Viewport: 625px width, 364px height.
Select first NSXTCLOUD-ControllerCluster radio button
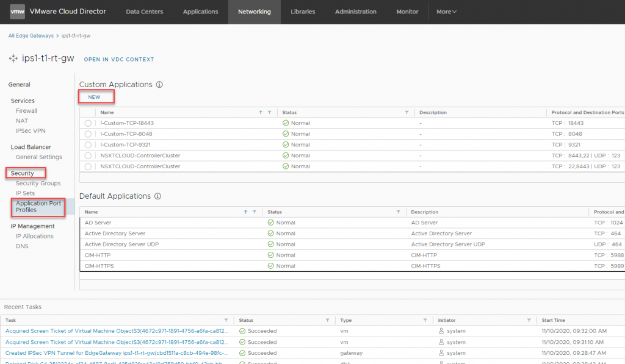[x=89, y=155]
